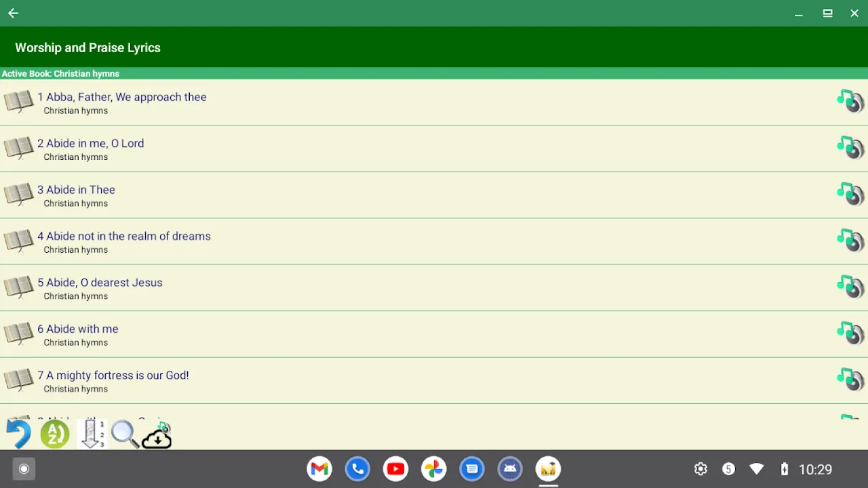Click the cloud download music icon
The height and width of the screenshot is (488, 868).
[157, 436]
